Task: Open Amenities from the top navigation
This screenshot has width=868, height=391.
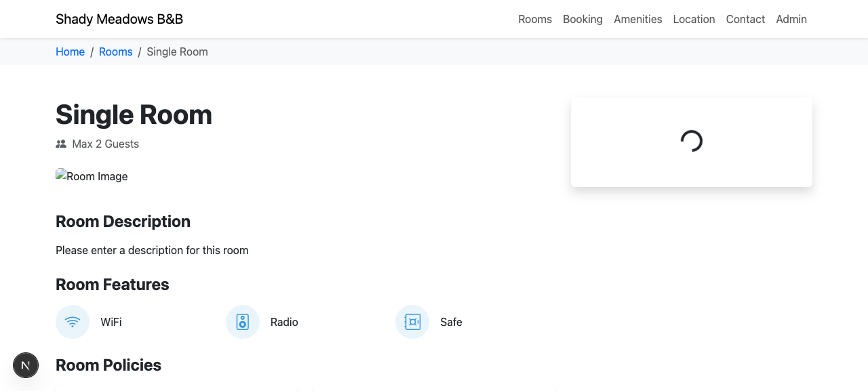Action: coord(638,19)
